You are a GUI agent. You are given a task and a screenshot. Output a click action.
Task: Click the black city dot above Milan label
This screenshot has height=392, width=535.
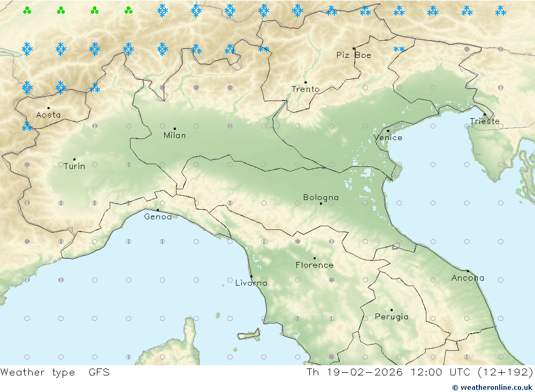pos(175,129)
